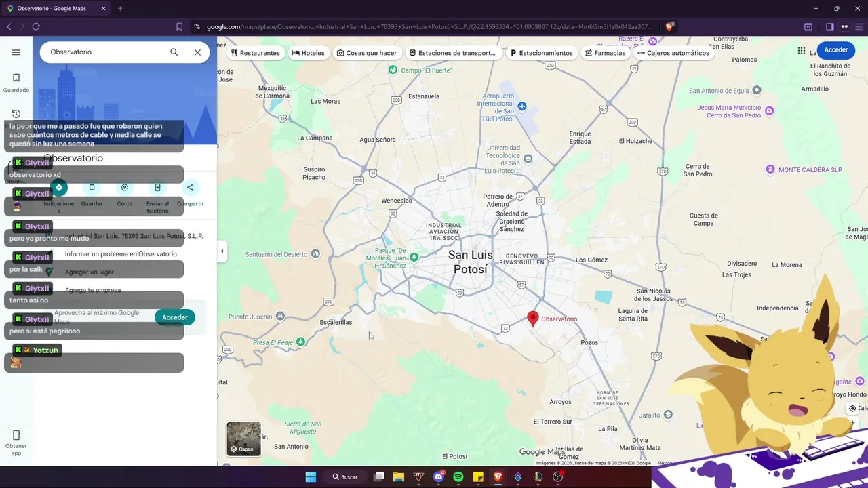
Task: Click Indicaciones directions button
Action: [59, 188]
